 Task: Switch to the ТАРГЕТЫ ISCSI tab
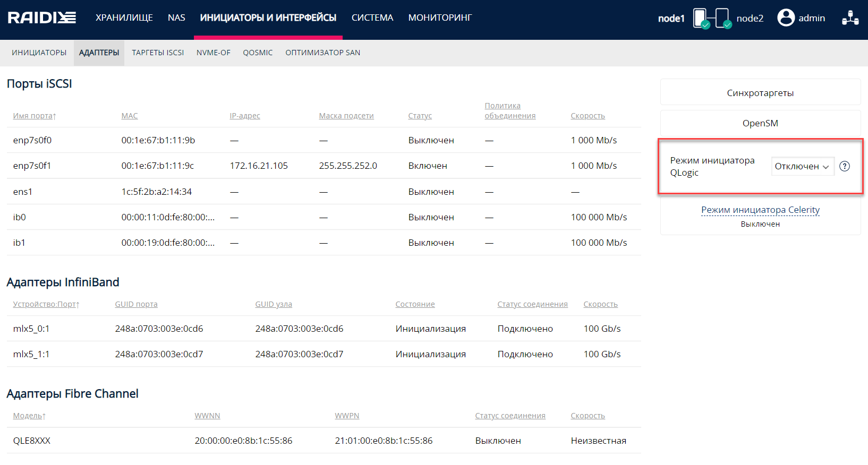tap(158, 53)
